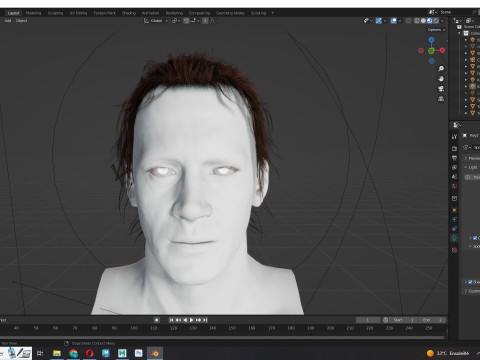Add a new workspace with plus button
This screenshot has height=360, width=480.
[x=272, y=13]
